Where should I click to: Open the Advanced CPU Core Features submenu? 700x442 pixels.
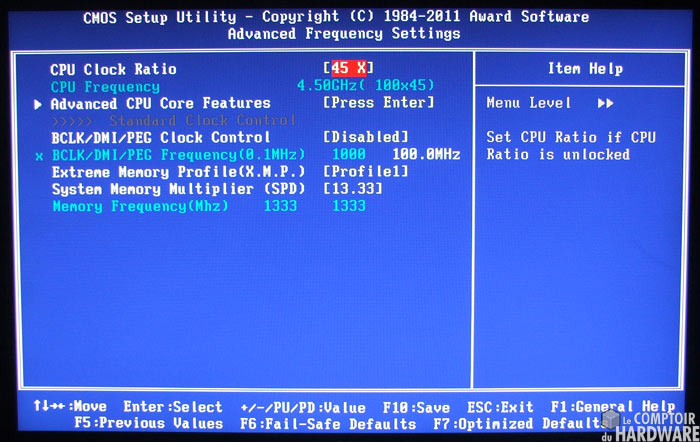point(160,104)
